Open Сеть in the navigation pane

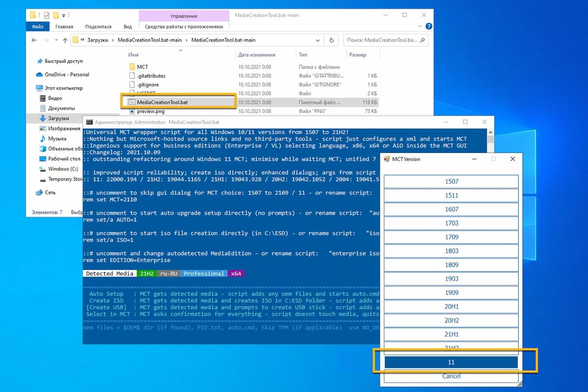(50, 193)
